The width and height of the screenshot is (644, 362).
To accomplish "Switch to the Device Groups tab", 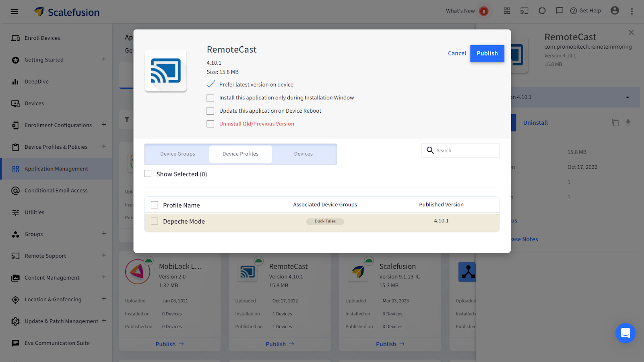I will [178, 154].
